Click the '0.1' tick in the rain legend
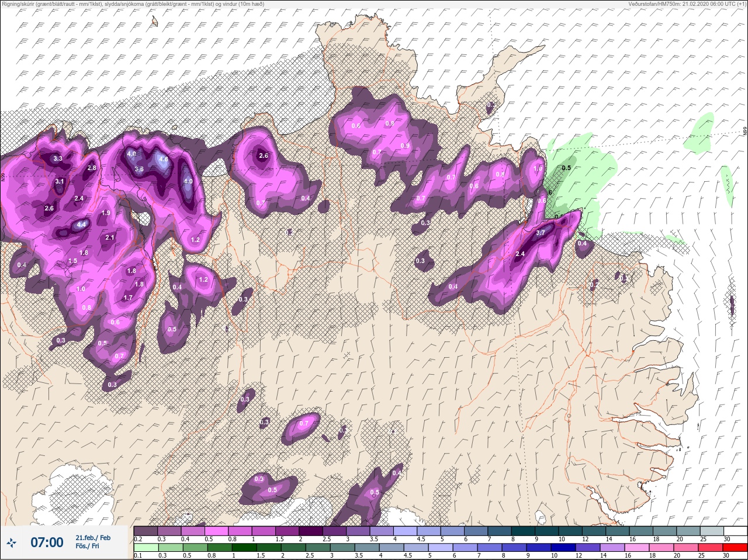 (138, 556)
